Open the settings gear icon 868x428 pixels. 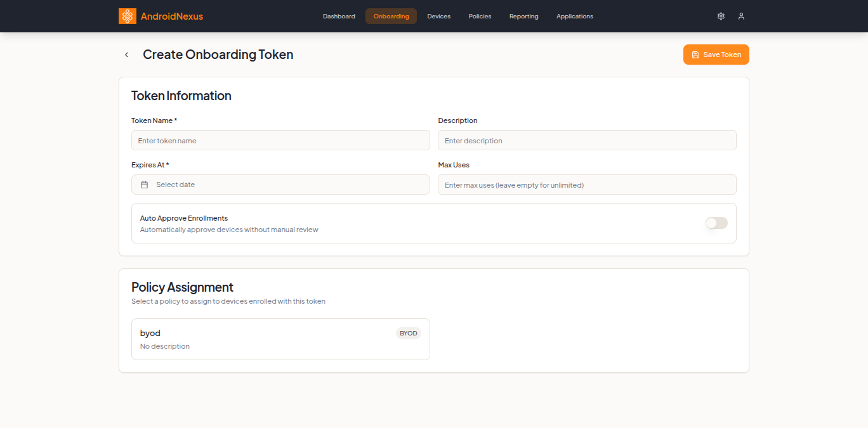pyautogui.click(x=721, y=16)
